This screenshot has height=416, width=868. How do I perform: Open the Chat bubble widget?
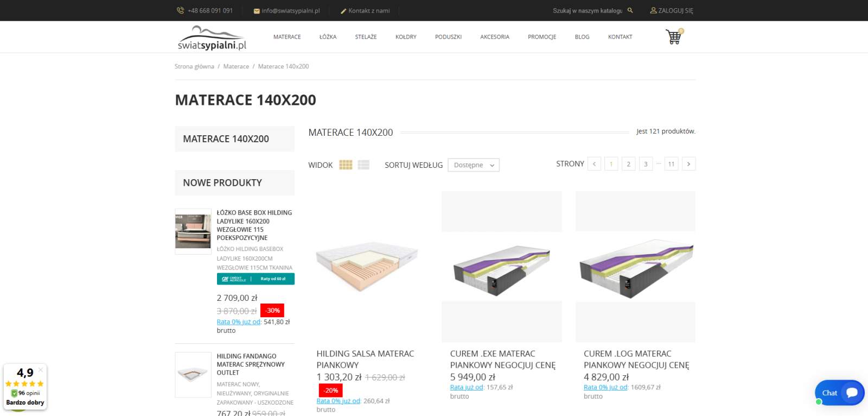coord(839,393)
